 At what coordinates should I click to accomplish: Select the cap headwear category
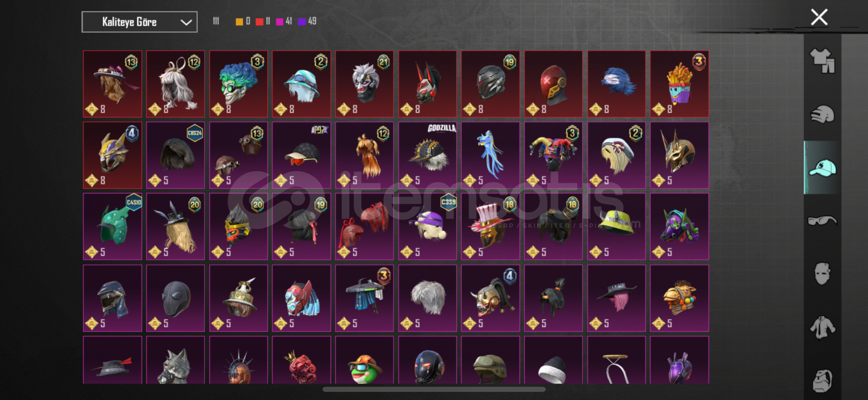click(x=822, y=168)
